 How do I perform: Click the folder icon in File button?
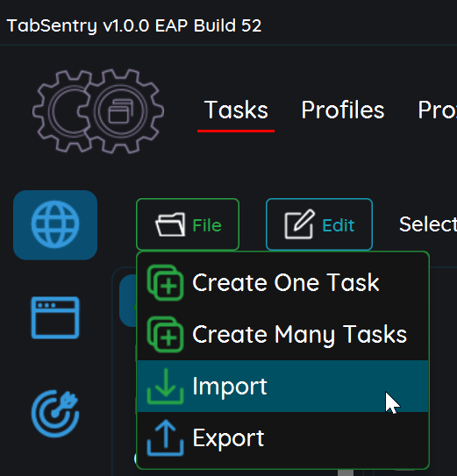[x=170, y=224]
